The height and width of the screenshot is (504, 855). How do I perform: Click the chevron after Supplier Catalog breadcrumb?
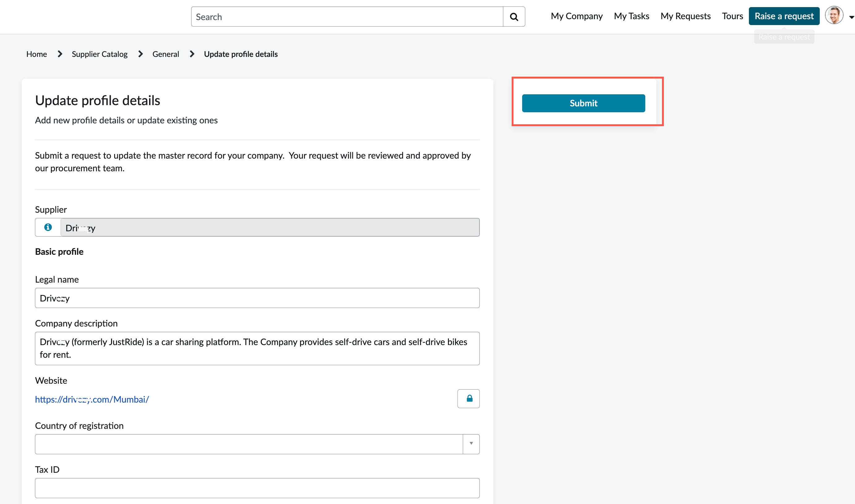(x=140, y=54)
